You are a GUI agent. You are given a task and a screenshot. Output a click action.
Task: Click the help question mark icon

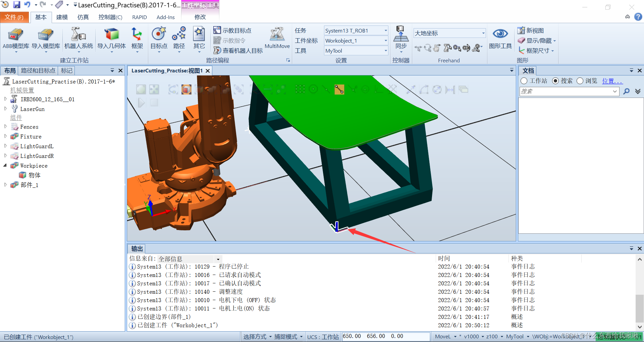[x=638, y=17]
